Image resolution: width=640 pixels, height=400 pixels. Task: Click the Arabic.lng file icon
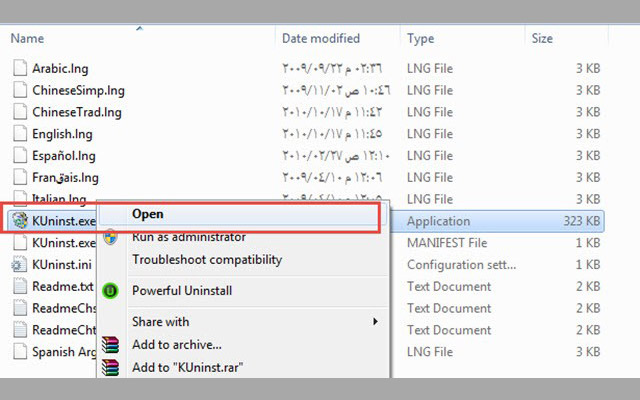point(18,68)
